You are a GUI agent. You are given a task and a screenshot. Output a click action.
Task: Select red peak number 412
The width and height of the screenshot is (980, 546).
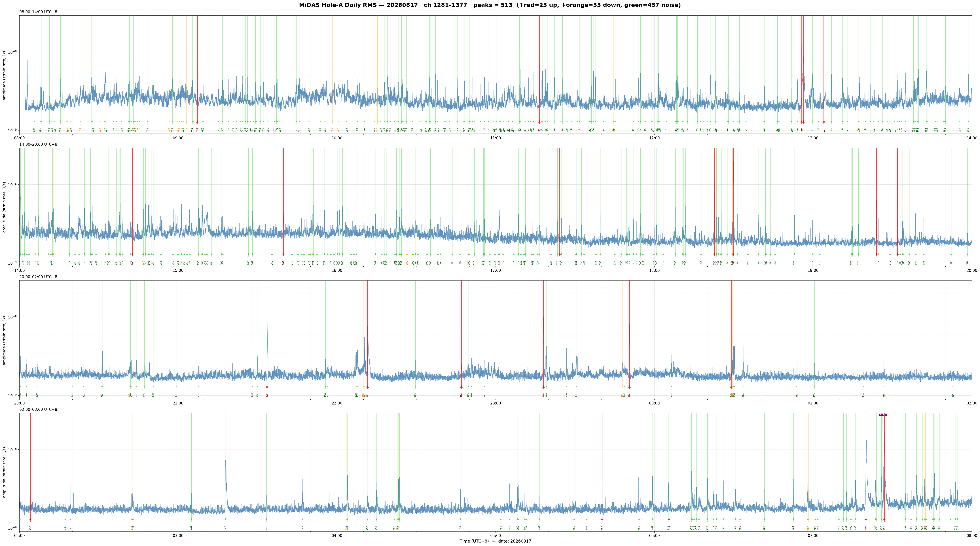click(367, 395)
